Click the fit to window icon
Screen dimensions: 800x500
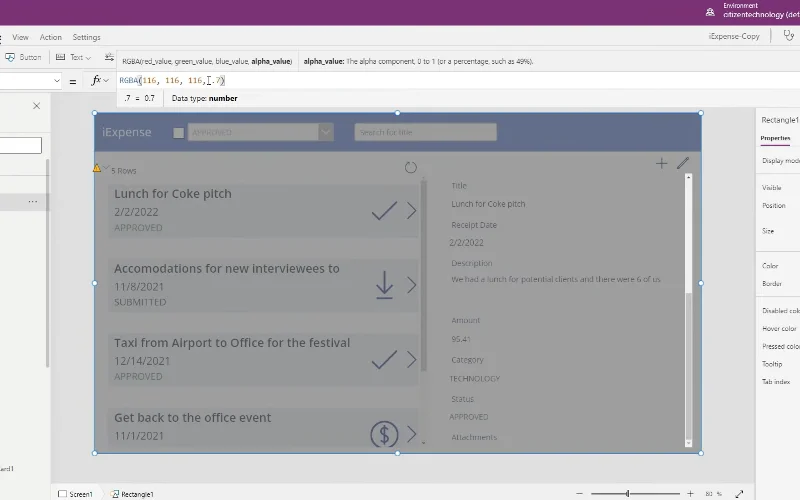[739, 493]
